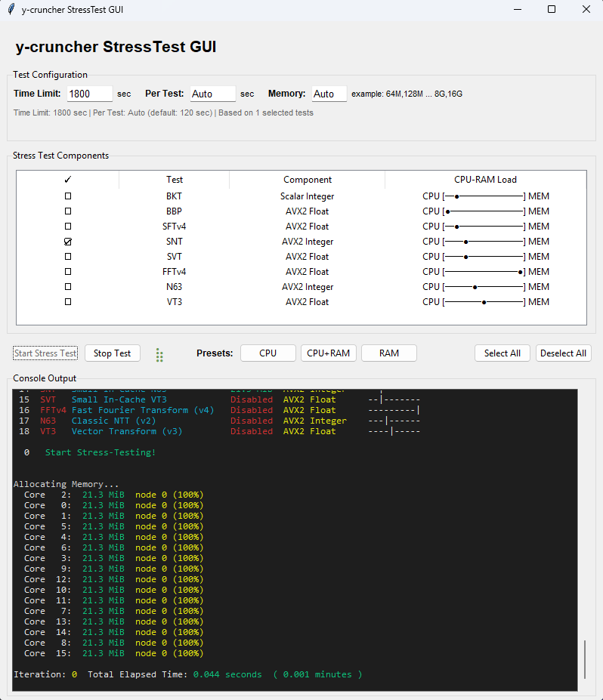The height and width of the screenshot is (700, 603).
Task: Click the CPU-RAM Load column header
Action: click(x=486, y=180)
